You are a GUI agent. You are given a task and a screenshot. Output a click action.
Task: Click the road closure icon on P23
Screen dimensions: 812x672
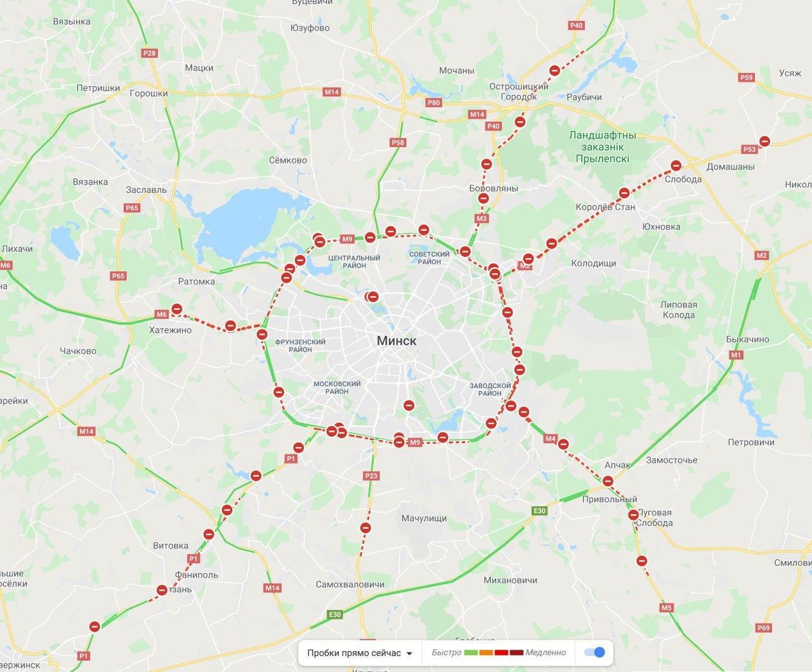(365, 527)
